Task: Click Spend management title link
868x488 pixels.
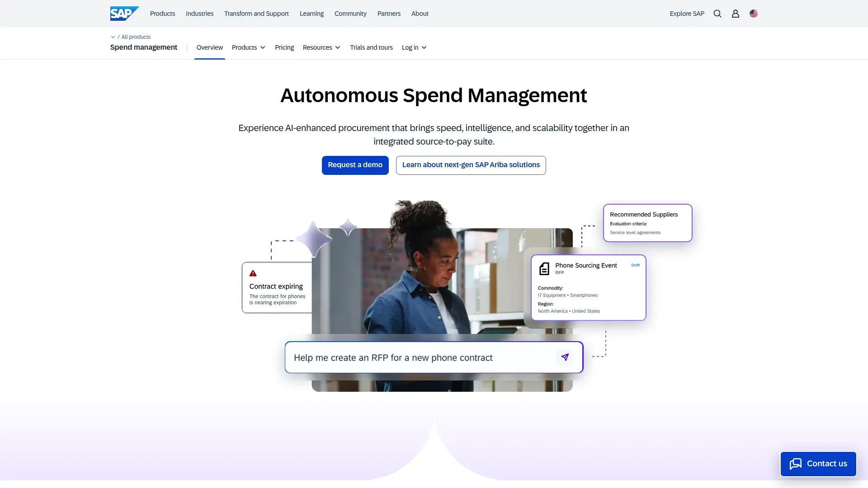Action: 144,47
